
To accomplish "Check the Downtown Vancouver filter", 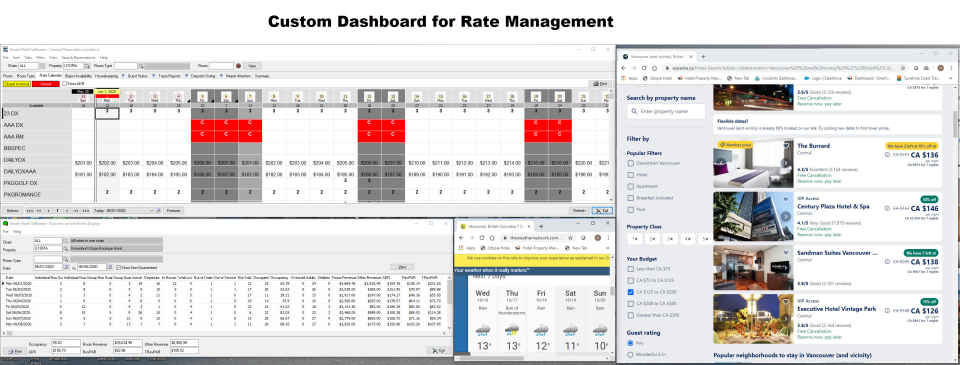I will click(x=631, y=163).
